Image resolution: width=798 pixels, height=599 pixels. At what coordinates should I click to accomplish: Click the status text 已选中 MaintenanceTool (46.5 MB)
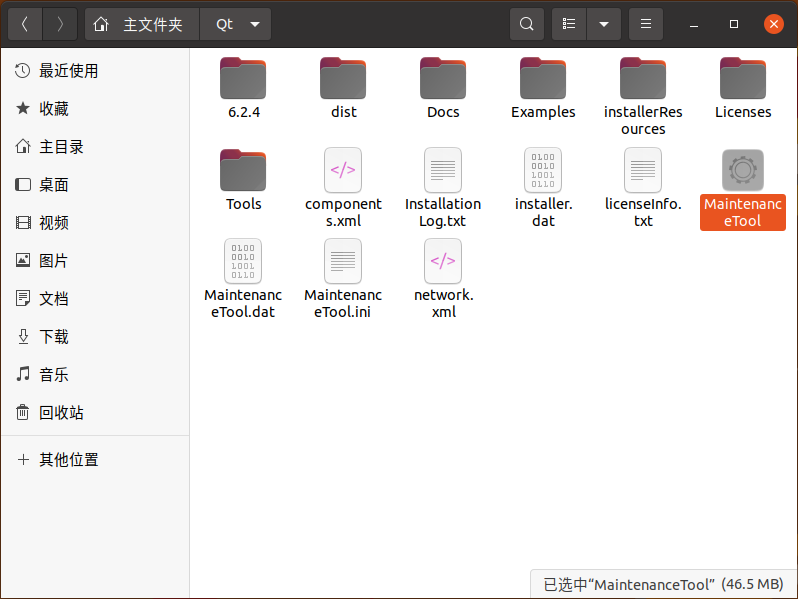[663, 584]
